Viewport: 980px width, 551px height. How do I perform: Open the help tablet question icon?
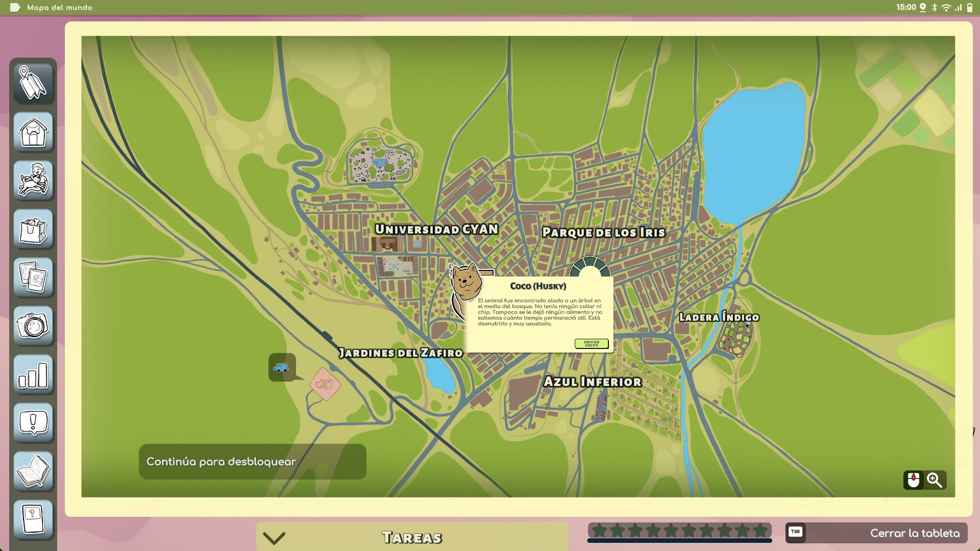point(33,519)
